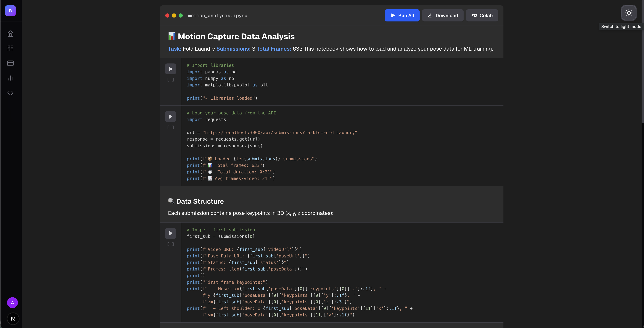Viewport: 644px width, 328px height.
Task: Click the green window dot
Action: click(181, 15)
